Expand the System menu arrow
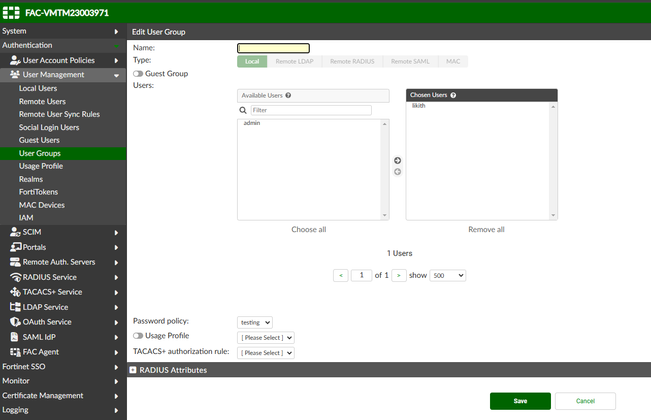The image size is (651, 420). pyautogui.click(x=116, y=32)
